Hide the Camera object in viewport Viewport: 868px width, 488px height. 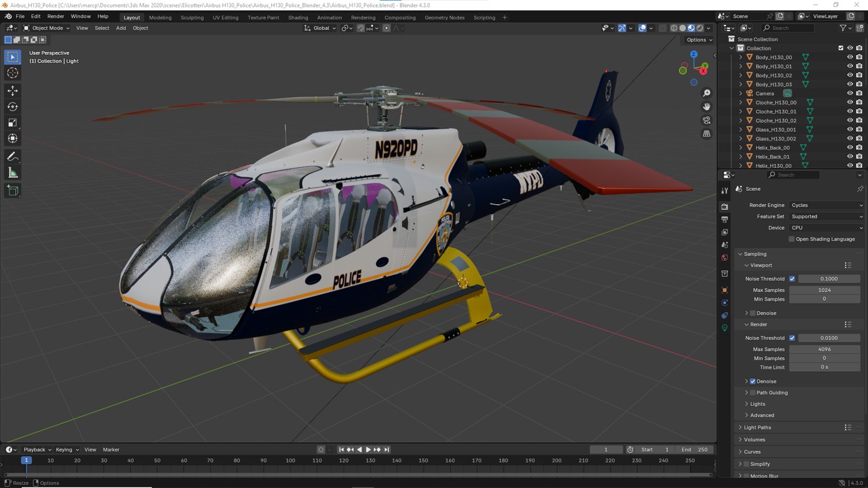(850, 93)
